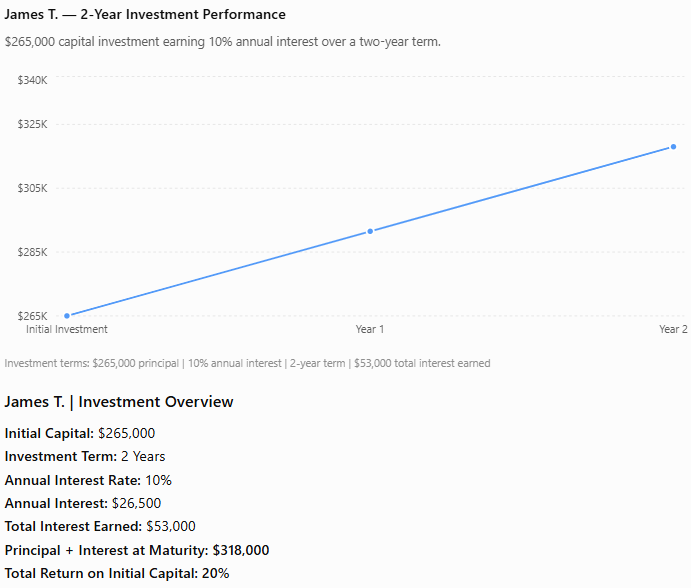Click the $325K axis label
The height and width of the screenshot is (588, 691).
[x=32, y=124]
